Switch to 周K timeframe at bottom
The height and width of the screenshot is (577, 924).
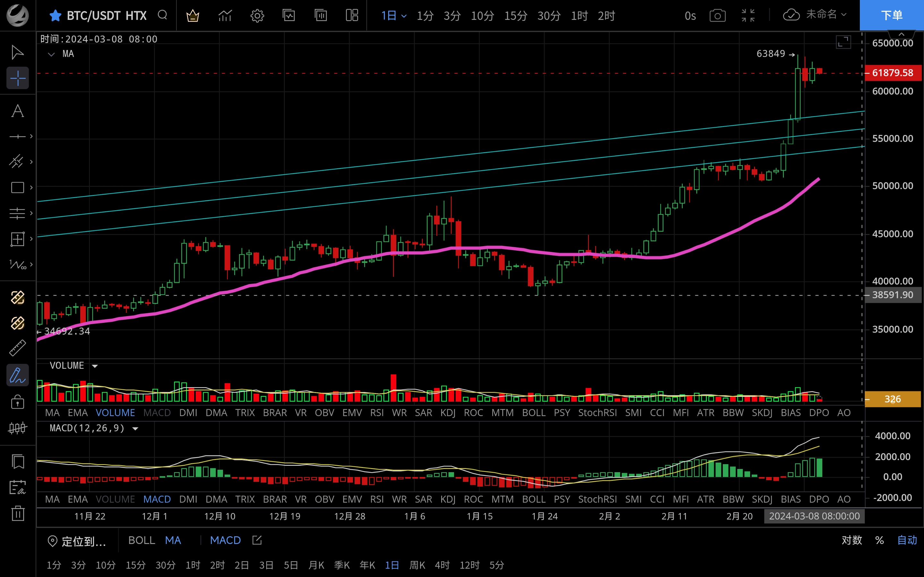417,565
